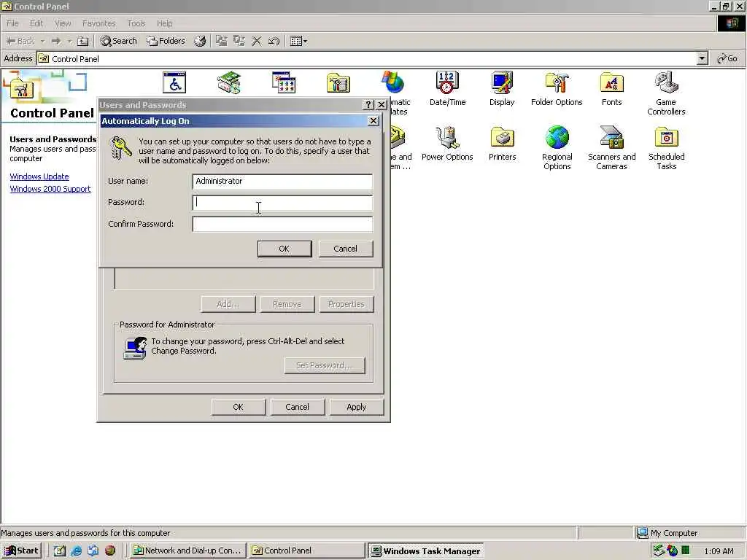747x560 pixels.
Task: Click the Password field
Action: (282, 203)
